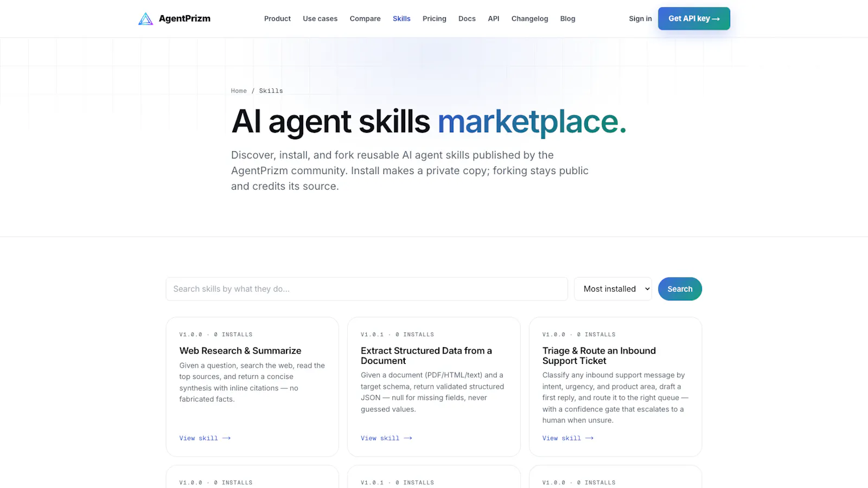Viewport: 868px width, 488px height.
Task: Go to Use cases in navigation
Action: (320, 18)
